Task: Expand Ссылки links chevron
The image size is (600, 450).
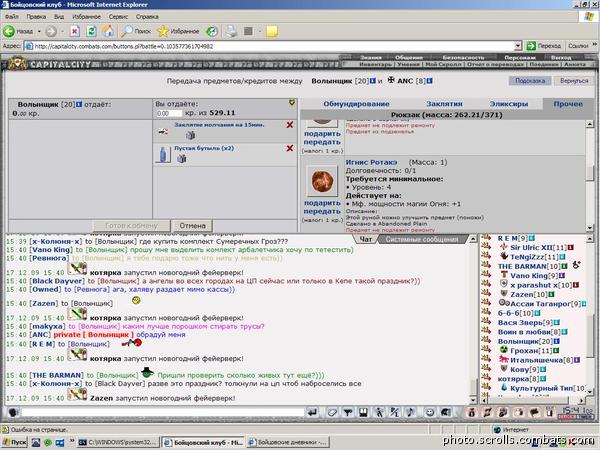Action: [x=595, y=45]
